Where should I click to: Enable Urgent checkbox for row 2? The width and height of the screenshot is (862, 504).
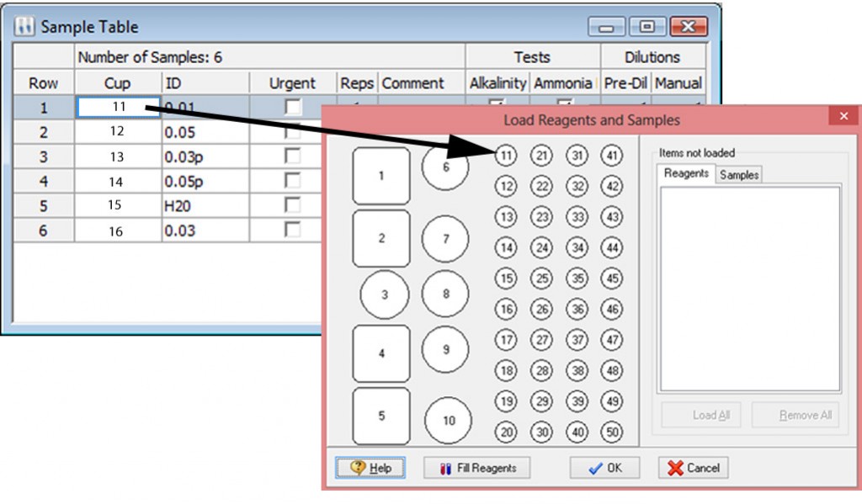(292, 132)
